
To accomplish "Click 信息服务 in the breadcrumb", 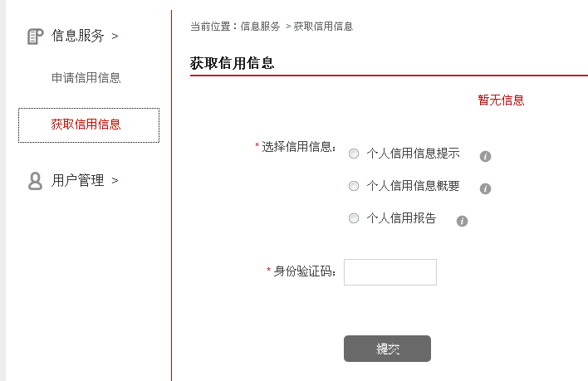I will coord(260,27).
